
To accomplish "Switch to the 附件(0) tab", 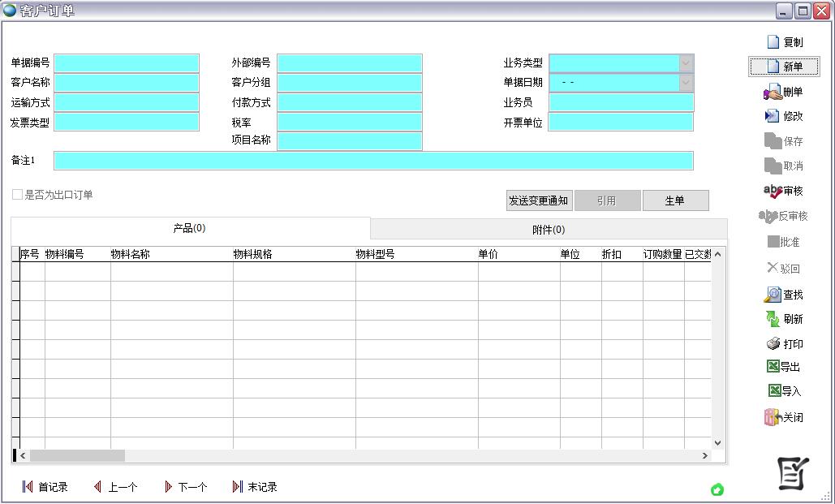I will click(x=549, y=230).
